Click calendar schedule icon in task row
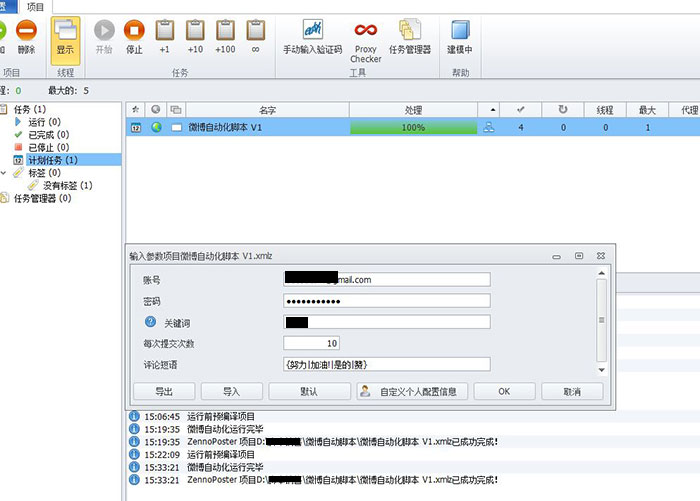 click(x=136, y=128)
